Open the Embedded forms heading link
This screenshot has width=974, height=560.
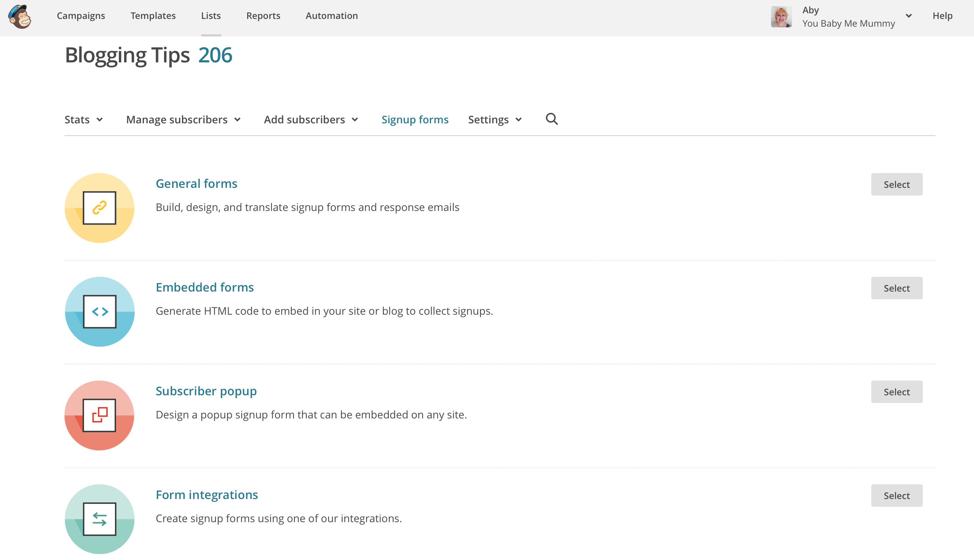pyautogui.click(x=205, y=287)
